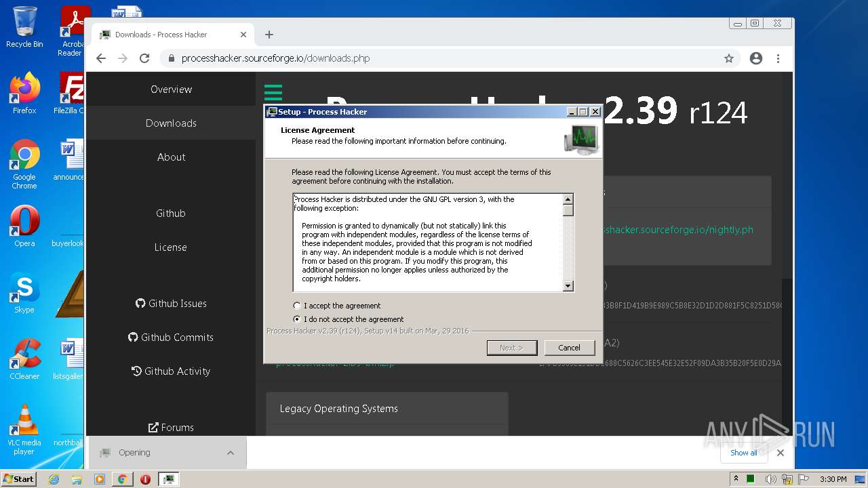Open Opera desktop shortcut
Viewport: 868px width, 488px height.
pos(24,226)
